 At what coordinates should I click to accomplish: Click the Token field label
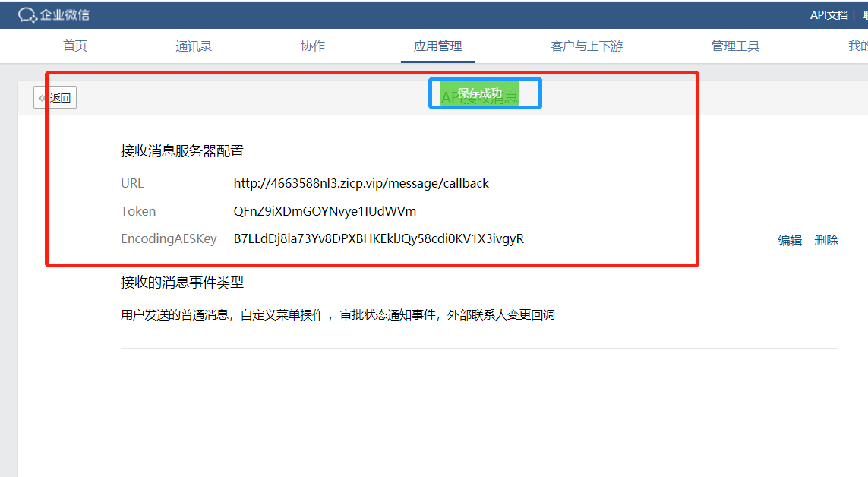(138, 211)
